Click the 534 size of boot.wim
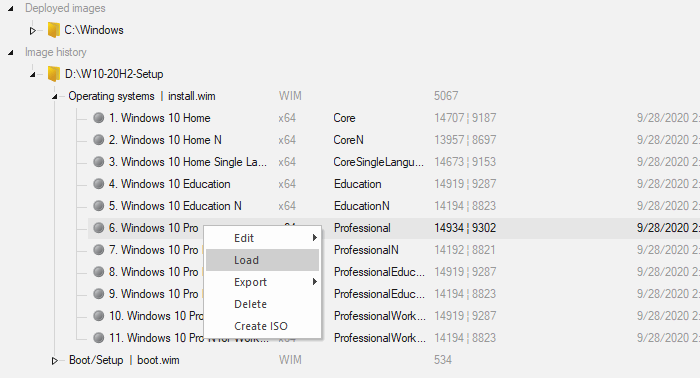This screenshot has height=378, width=700. (x=443, y=360)
